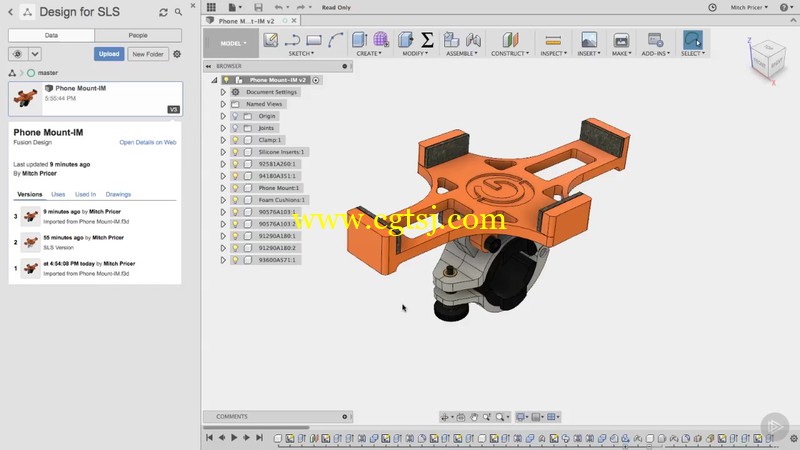Select the Arc sketch tool
The height and width of the screenshot is (450, 800).
coord(335,40)
